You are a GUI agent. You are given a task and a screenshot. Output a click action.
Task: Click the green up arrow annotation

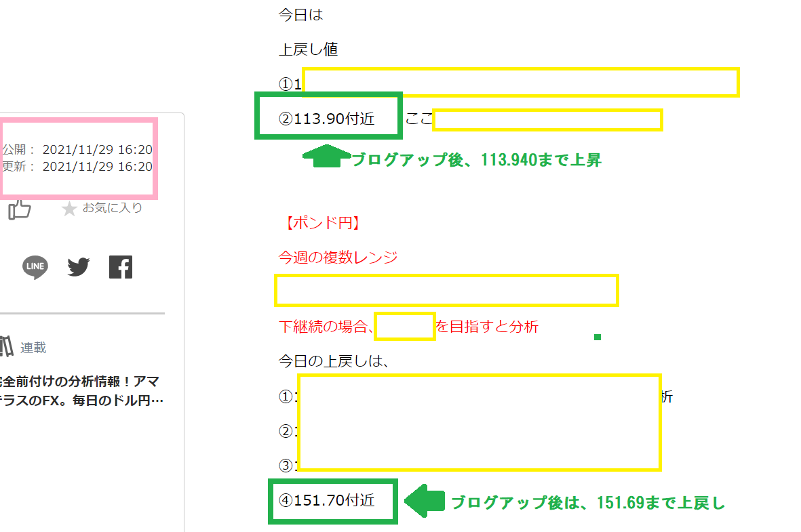[326, 157]
